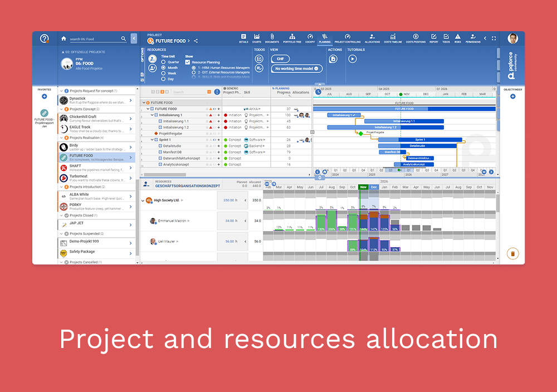Click the home icon beside search
Image resolution: width=557 pixels, height=392 pixels.
(x=63, y=39)
